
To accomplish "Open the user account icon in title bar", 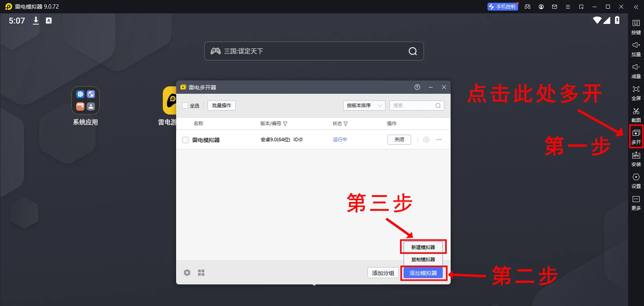I will tap(541, 6).
